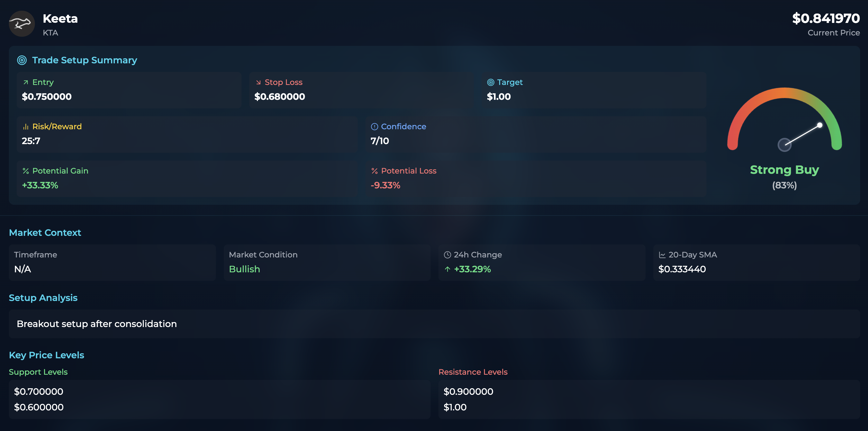This screenshot has width=868, height=431.
Task: Click the Potential Gain percent icon
Action: (x=26, y=171)
